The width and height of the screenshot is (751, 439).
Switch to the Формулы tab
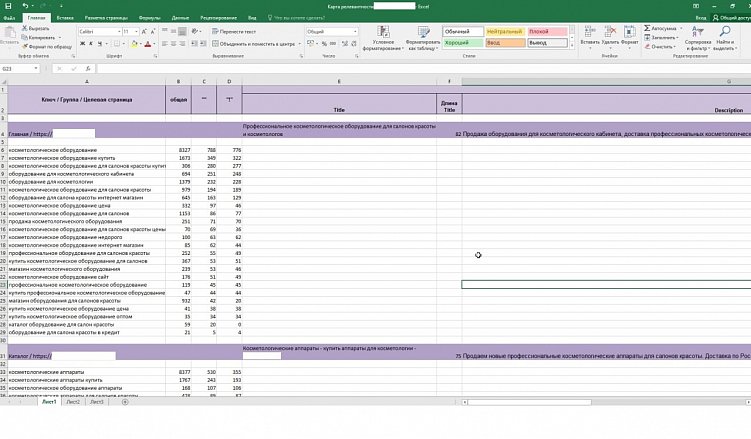click(x=149, y=18)
